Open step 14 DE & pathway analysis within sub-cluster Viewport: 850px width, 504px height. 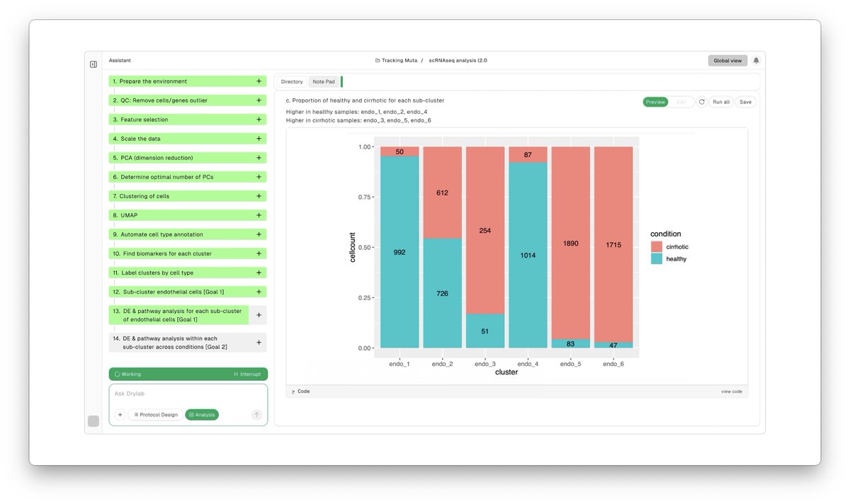tap(188, 343)
